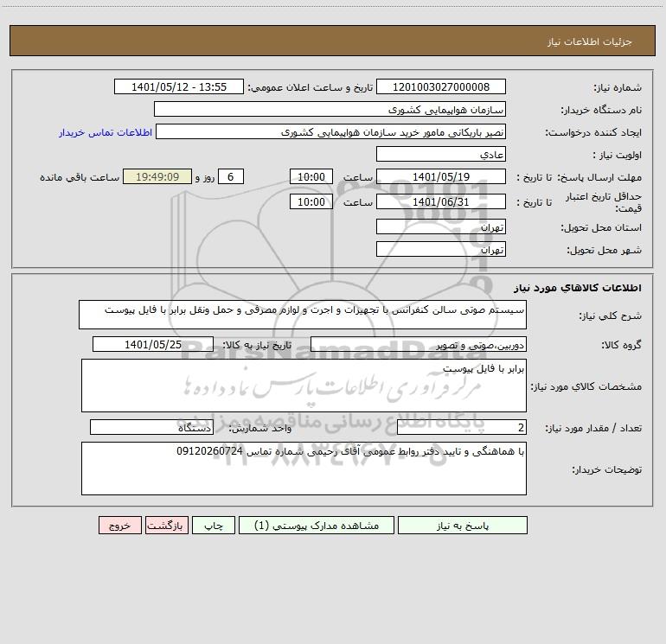Screen dimensions: 666x644
Task: Click the general description text area
Action: 303,315
